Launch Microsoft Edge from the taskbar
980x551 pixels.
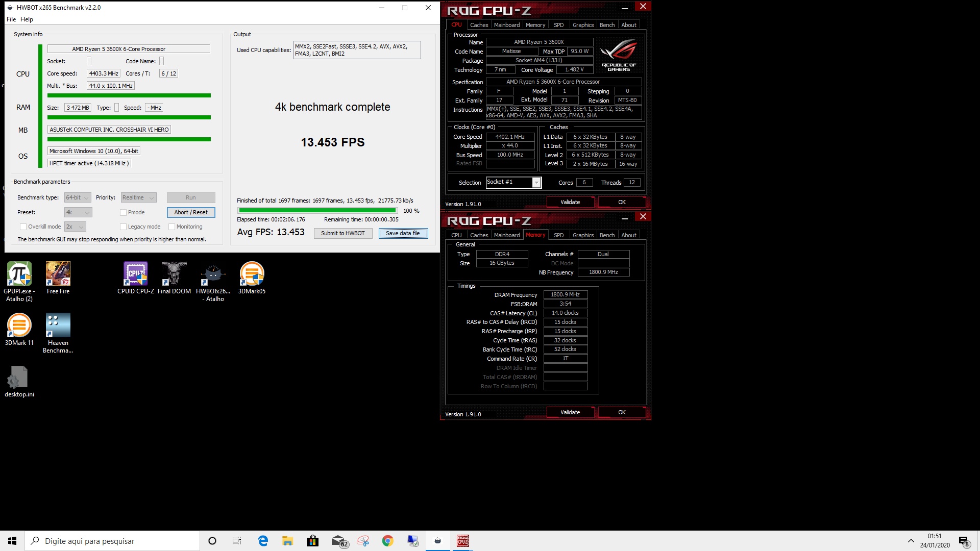(x=263, y=541)
